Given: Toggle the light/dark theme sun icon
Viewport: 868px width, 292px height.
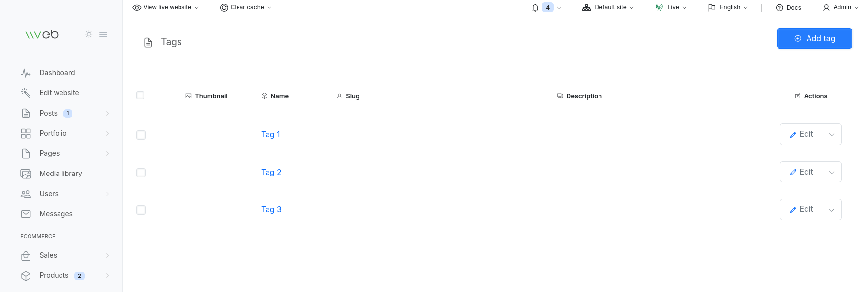Looking at the screenshot, I should click(89, 34).
